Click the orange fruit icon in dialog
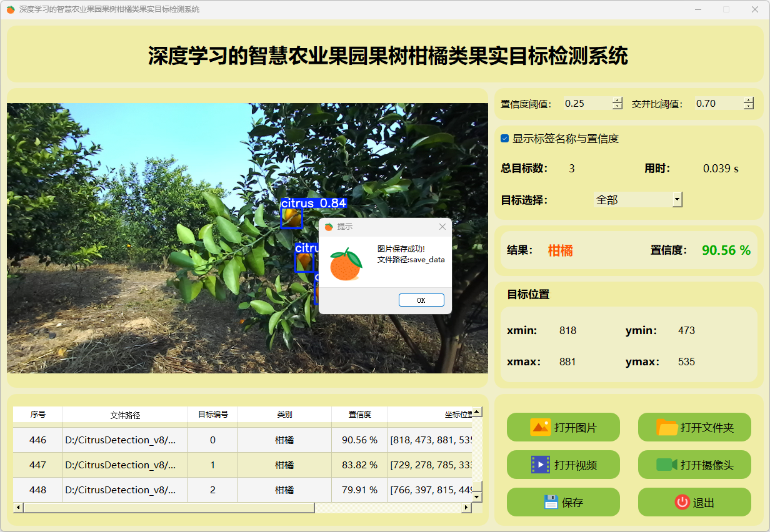The height and width of the screenshot is (532, 770). 346,264
